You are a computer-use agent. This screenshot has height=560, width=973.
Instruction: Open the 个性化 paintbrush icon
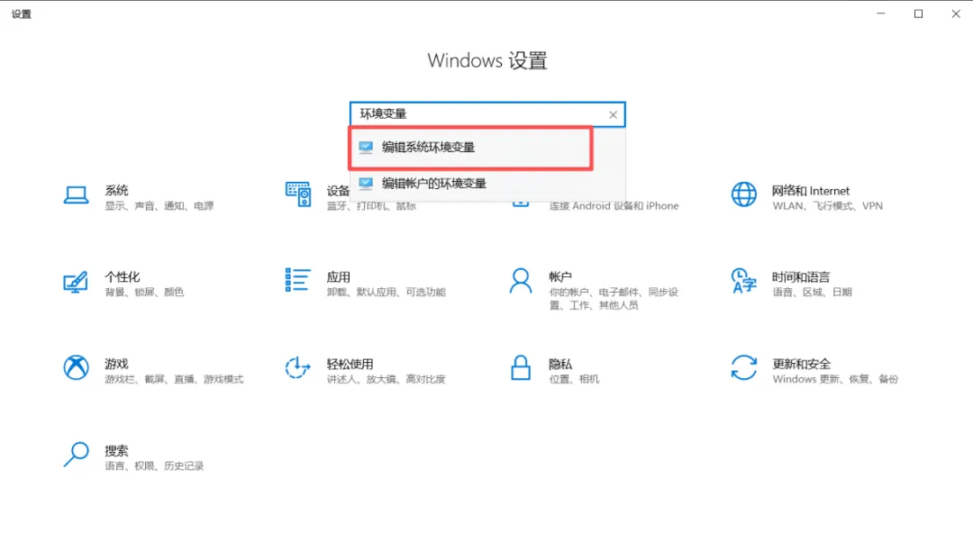coord(76,282)
